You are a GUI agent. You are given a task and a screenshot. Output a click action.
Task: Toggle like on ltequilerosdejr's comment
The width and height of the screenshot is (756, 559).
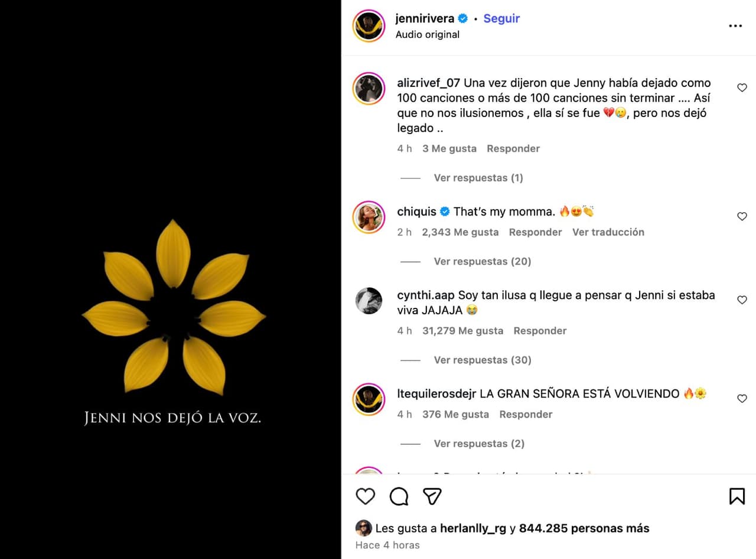tap(742, 398)
